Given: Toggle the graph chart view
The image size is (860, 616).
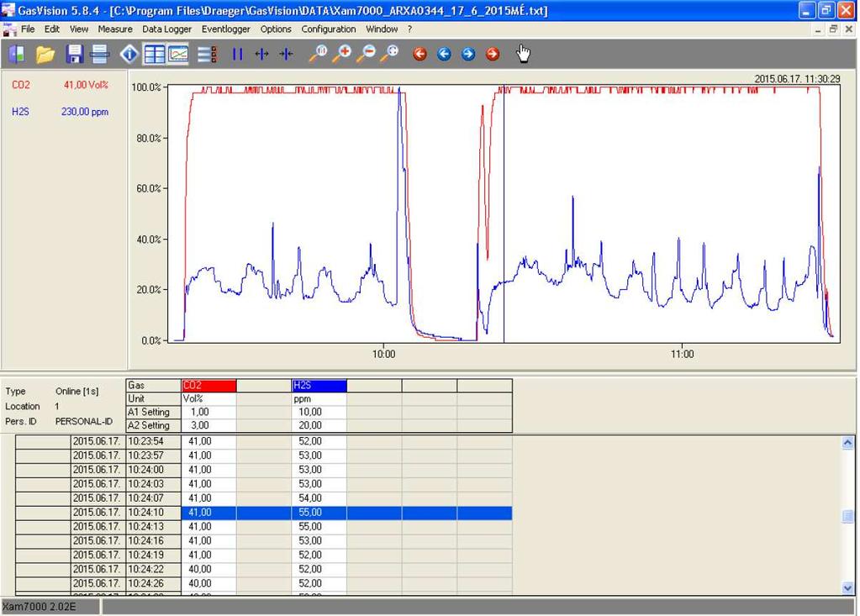Looking at the screenshot, I should 178,54.
